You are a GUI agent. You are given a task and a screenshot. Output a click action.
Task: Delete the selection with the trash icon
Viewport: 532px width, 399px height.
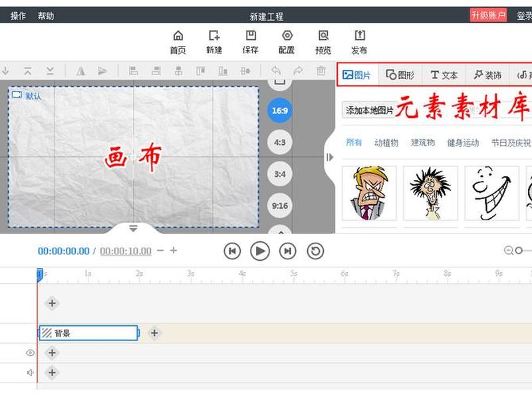321,71
